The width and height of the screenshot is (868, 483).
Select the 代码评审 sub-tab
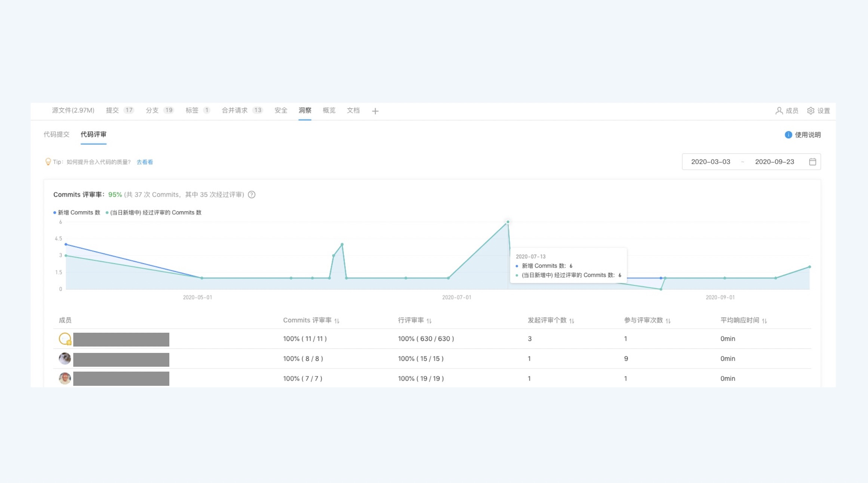[93, 134]
